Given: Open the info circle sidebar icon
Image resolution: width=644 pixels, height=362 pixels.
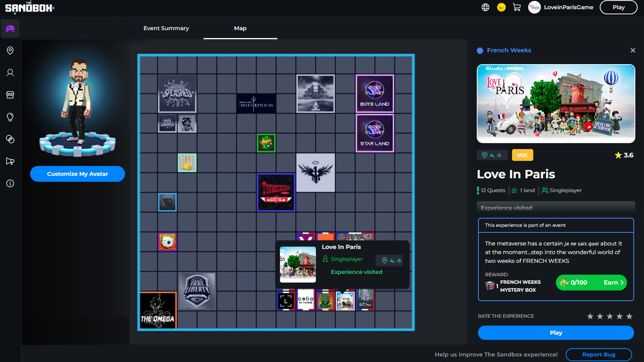Looking at the screenshot, I should tap(10, 183).
